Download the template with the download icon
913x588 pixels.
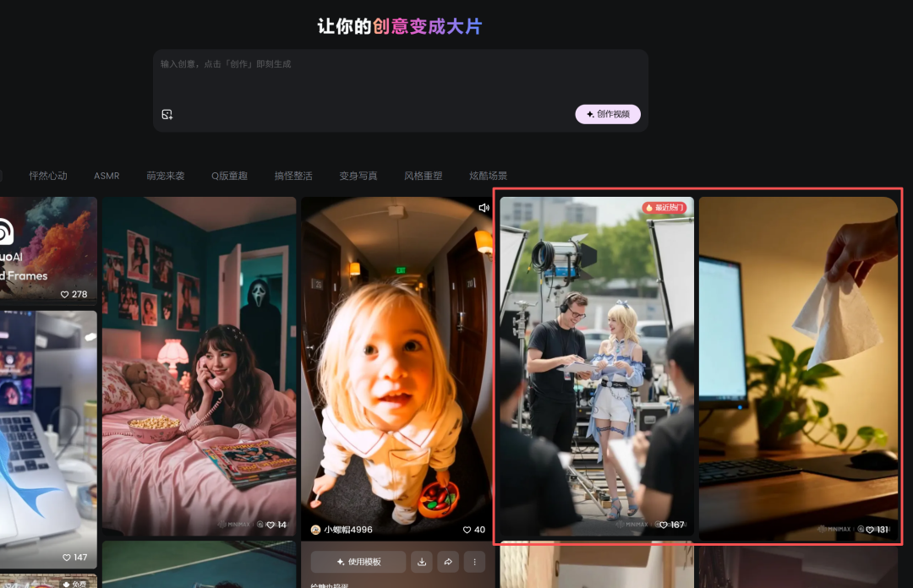point(421,562)
